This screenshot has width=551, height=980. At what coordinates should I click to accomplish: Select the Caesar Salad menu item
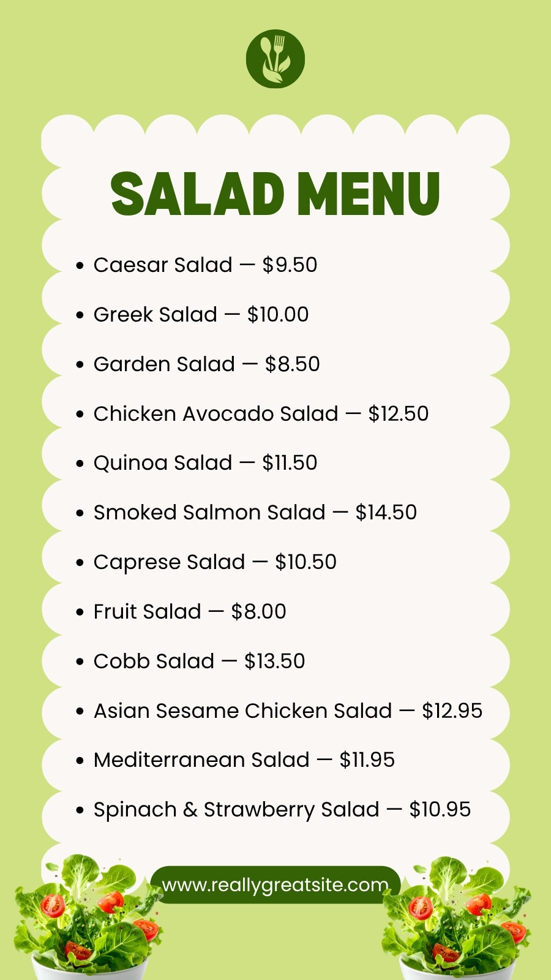click(x=205, y=265)
